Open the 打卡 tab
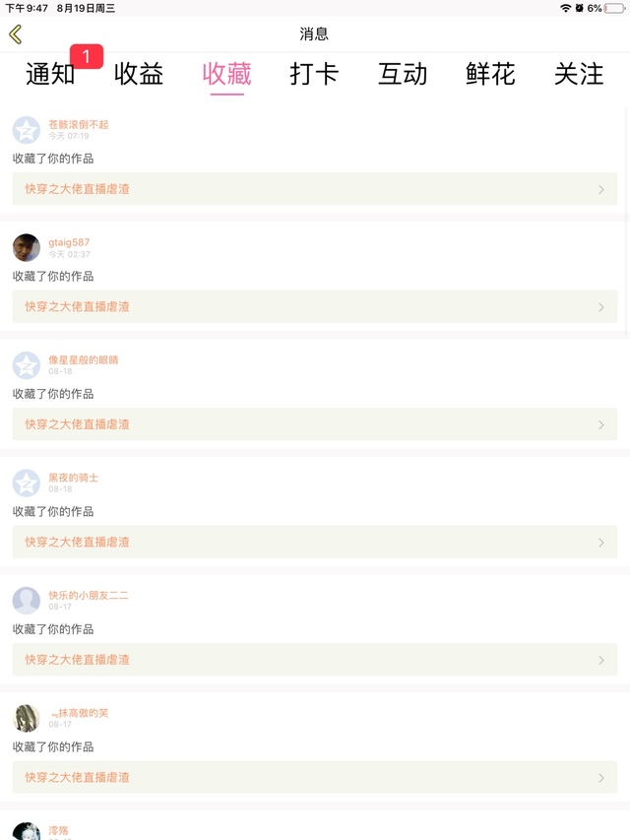 (314, 74)
